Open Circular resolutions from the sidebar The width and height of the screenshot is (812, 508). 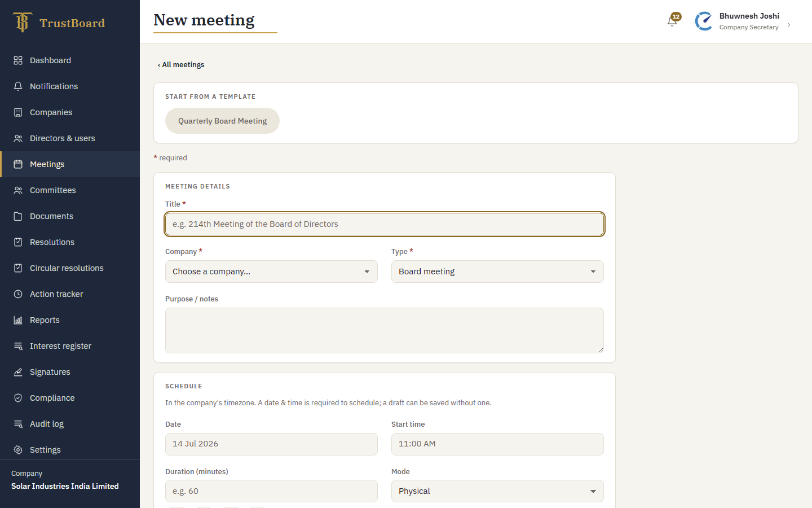point(70,268)
